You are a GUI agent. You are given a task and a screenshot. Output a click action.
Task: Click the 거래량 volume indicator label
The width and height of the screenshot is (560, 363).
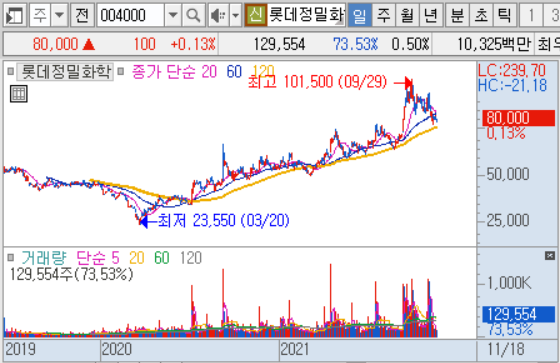coord(44,258)
